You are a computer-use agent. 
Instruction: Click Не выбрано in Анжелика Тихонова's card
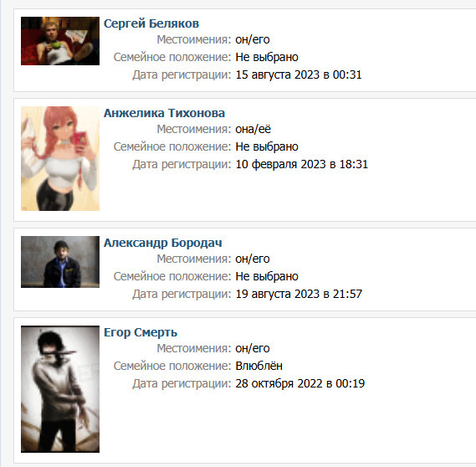(x=267, y=146)
